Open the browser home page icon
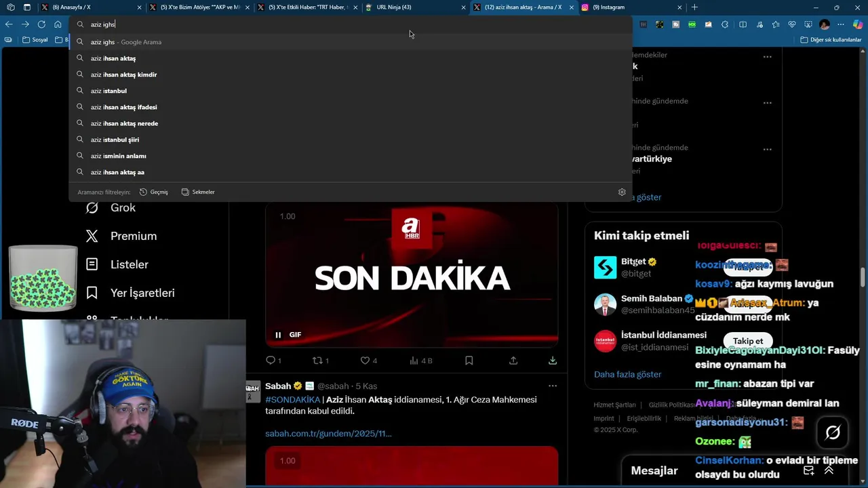 58,24
